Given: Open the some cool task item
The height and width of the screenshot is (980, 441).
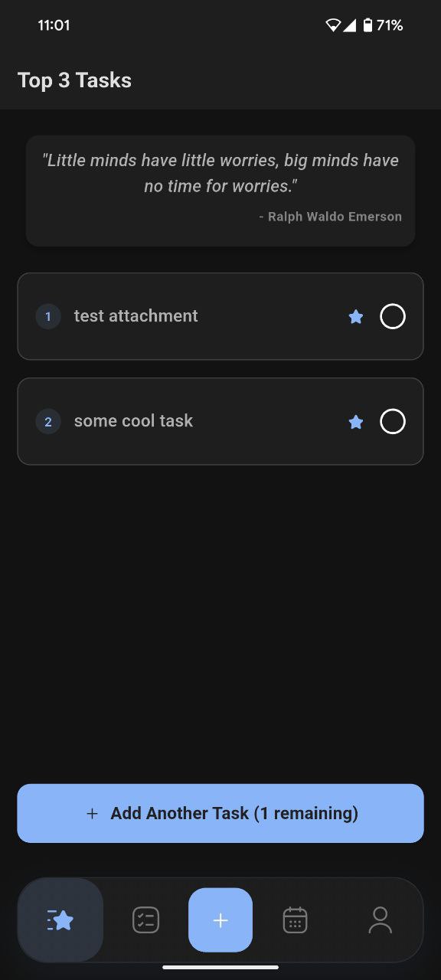Looking at the screenshot, I should (220, 422).
